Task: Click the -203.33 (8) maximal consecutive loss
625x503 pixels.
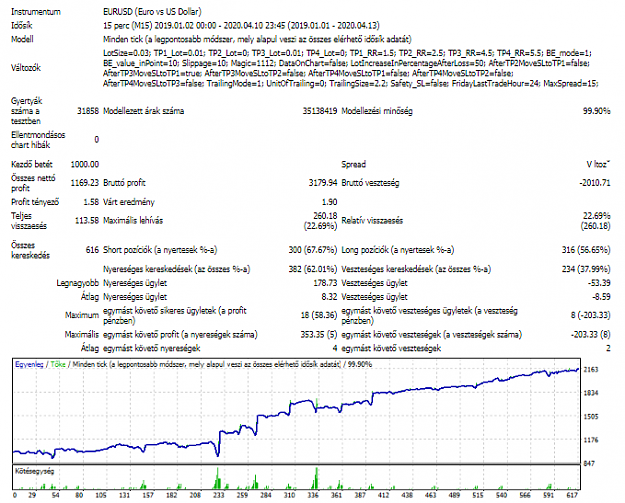Action: click(x=590, y=334)
